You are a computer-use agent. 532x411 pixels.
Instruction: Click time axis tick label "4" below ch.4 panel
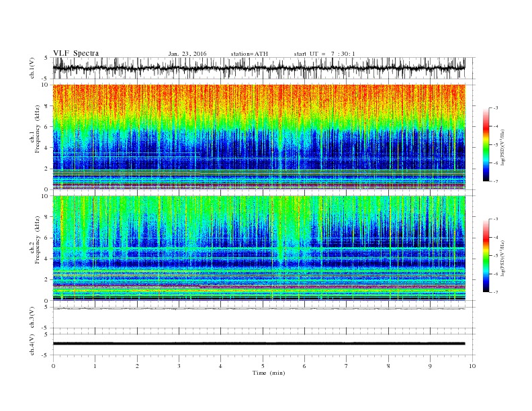click(220, 366)
